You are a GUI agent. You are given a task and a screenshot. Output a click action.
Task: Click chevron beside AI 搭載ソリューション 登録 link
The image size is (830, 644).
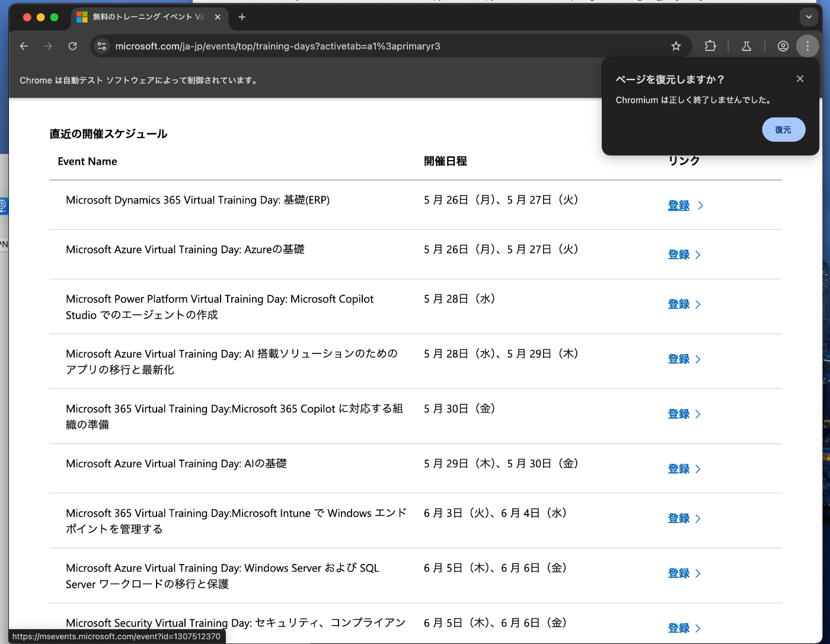698,359
